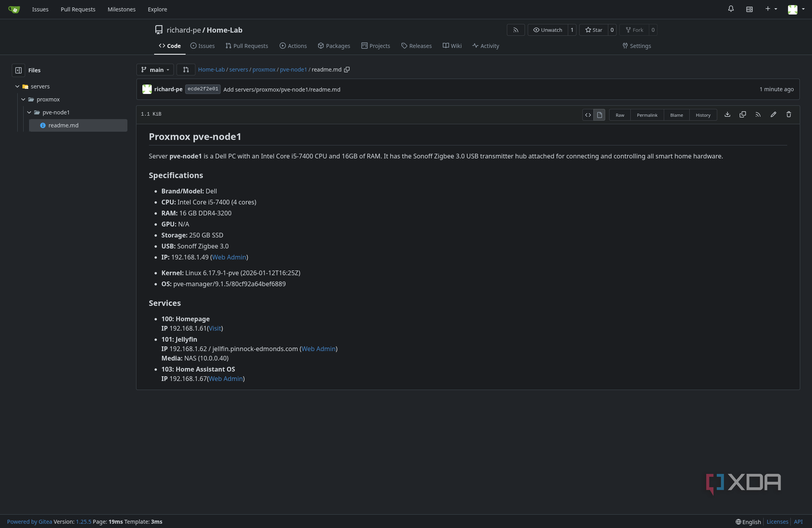
Task: Copy the readme.md file path
Action: tap(347, 70)
